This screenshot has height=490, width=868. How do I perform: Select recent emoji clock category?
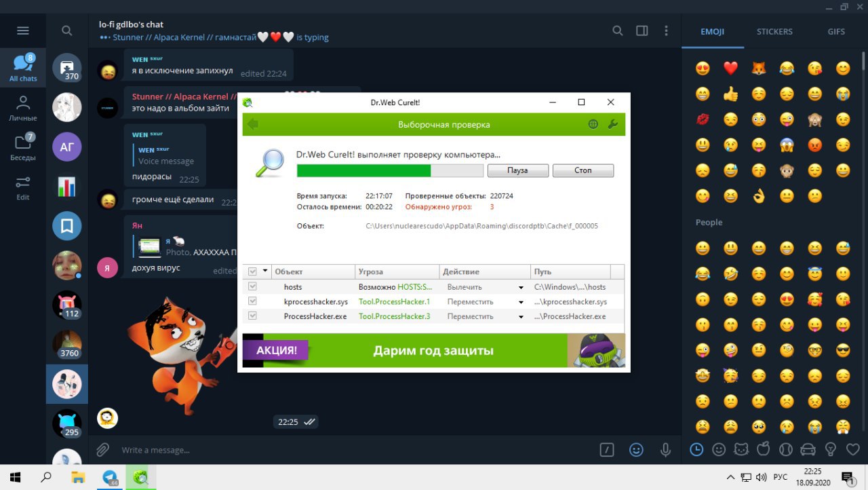pos(696,449)
